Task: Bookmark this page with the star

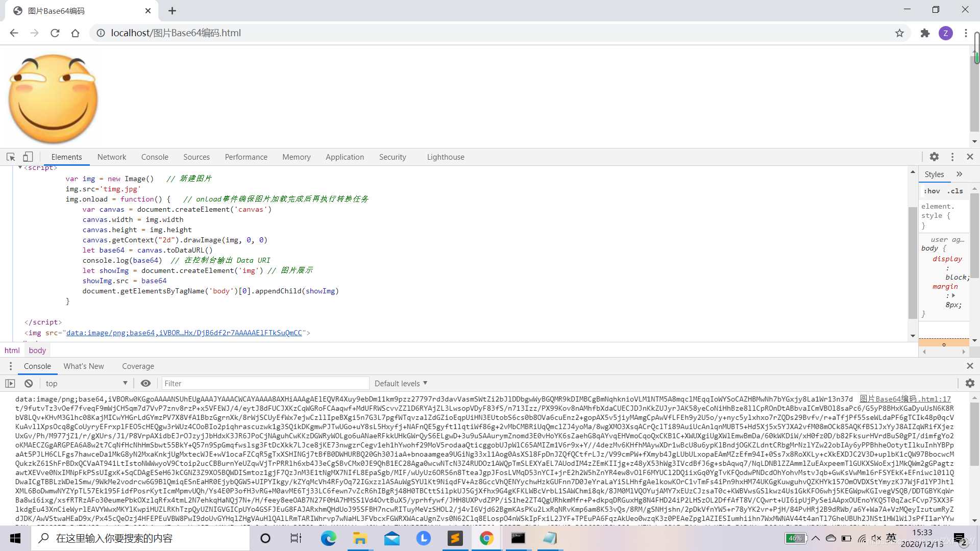Action: [899, 33]
